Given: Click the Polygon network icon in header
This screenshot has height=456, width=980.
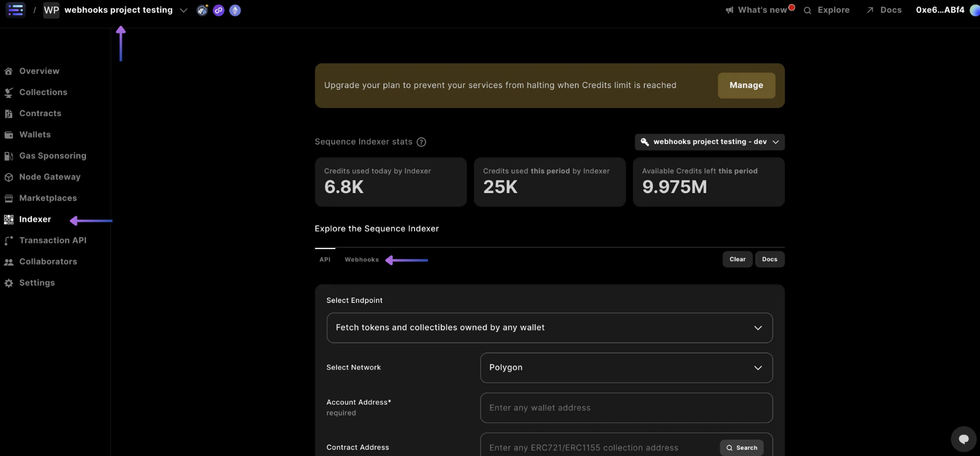Looking at the screenshot, I should coord(218,10).
